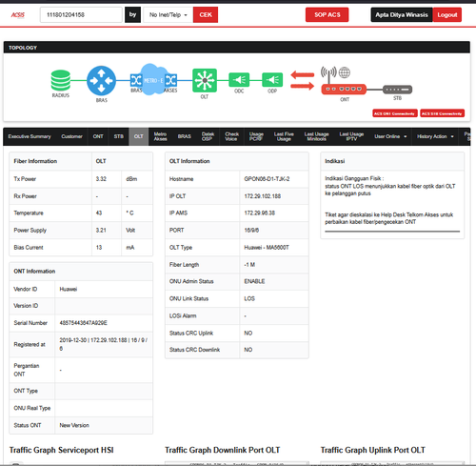The width and height of the screenshot is (476, 466).
Task: Select the blue BRAS router icon
Action: 101,81
